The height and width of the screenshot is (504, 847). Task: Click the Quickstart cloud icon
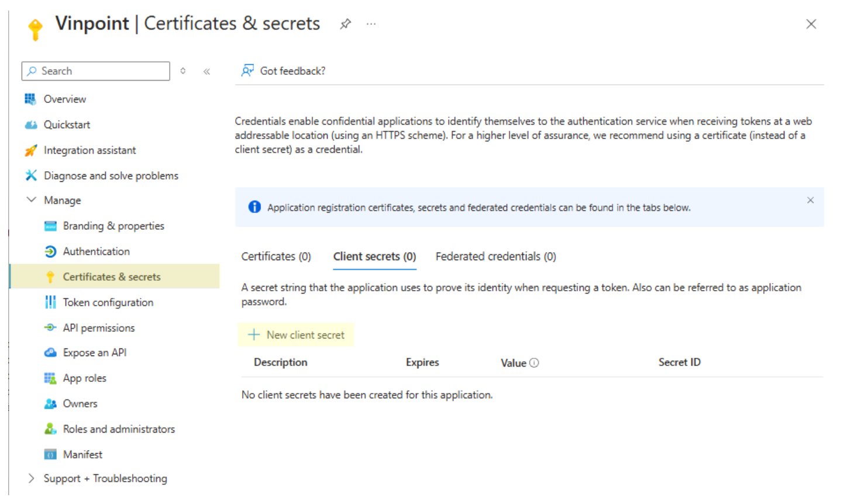coord(30,125)
